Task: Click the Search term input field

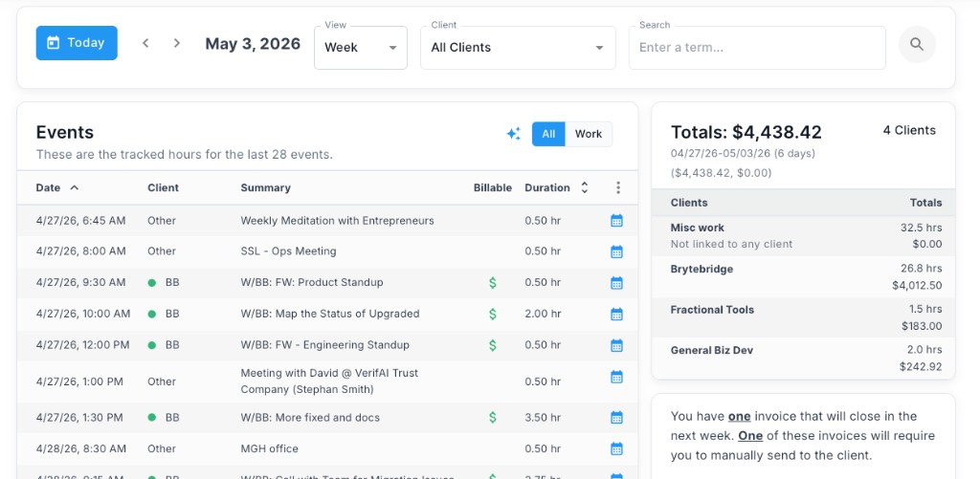Action: click(x=757, y=48)
